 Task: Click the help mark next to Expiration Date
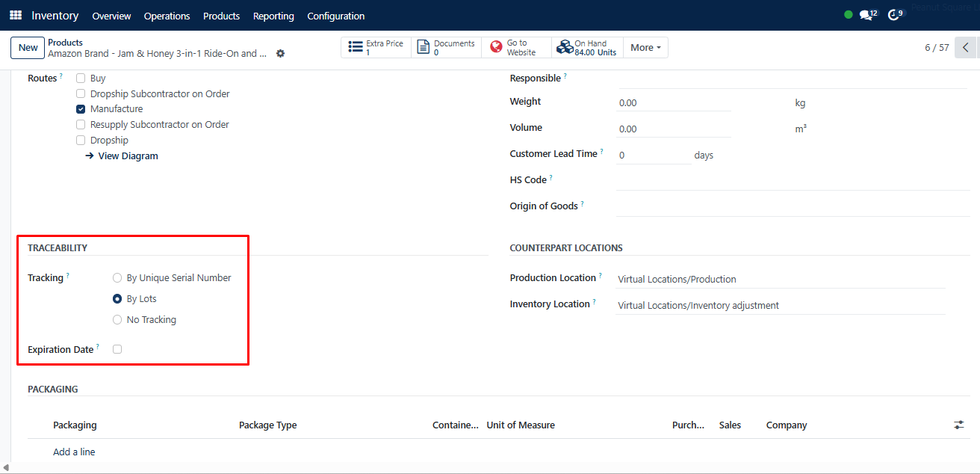[97, 347]
